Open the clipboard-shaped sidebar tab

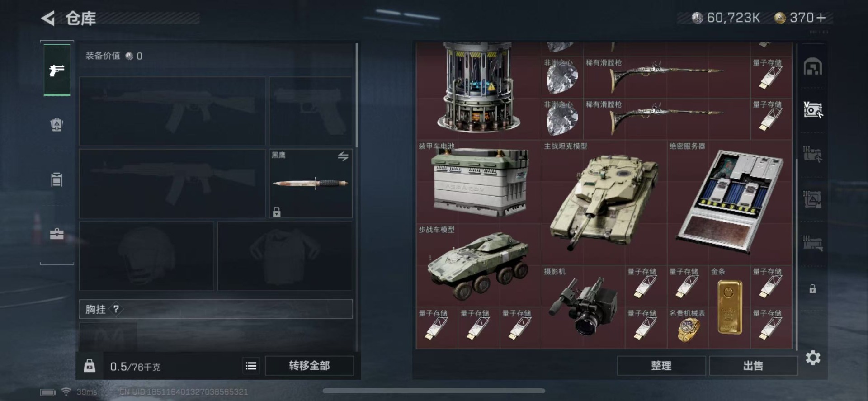(57, 179)
